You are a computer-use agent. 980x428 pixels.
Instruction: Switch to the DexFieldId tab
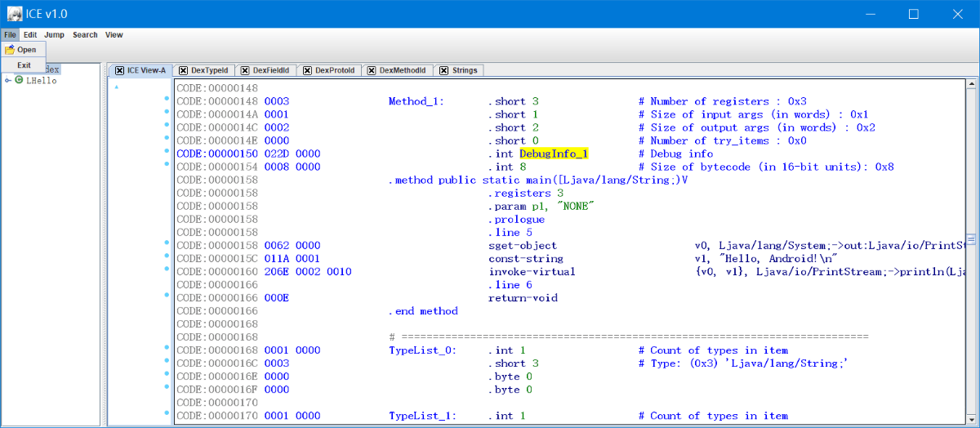tap(266, 70)
